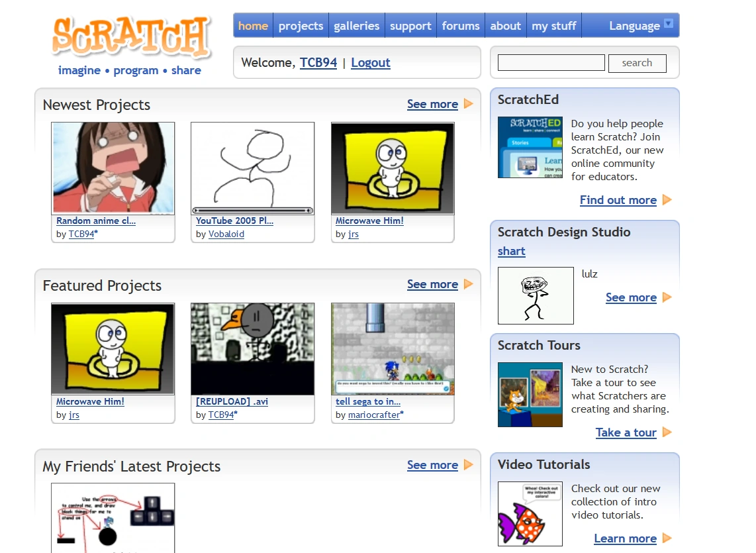Click the ScratchEd site thumbnail
Image resolution: width=756 pixels, height=553 pixels.
click(530, 147)
